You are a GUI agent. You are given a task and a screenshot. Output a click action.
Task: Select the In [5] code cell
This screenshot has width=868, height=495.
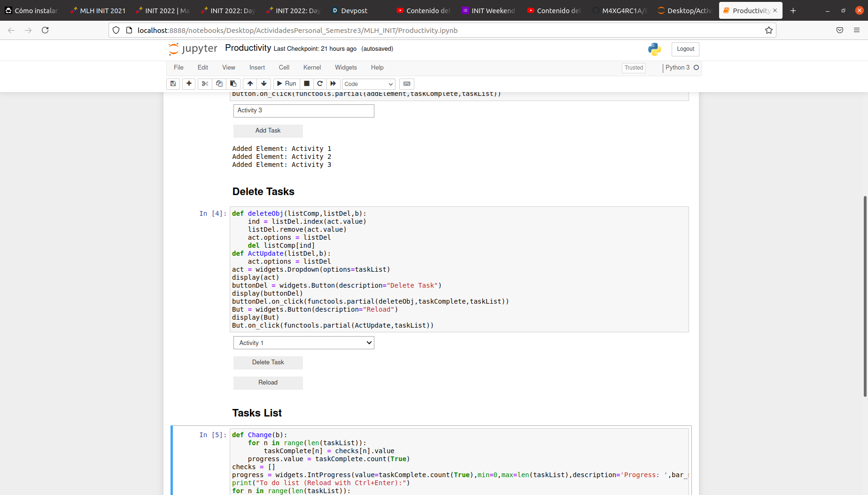coord(459,462)
